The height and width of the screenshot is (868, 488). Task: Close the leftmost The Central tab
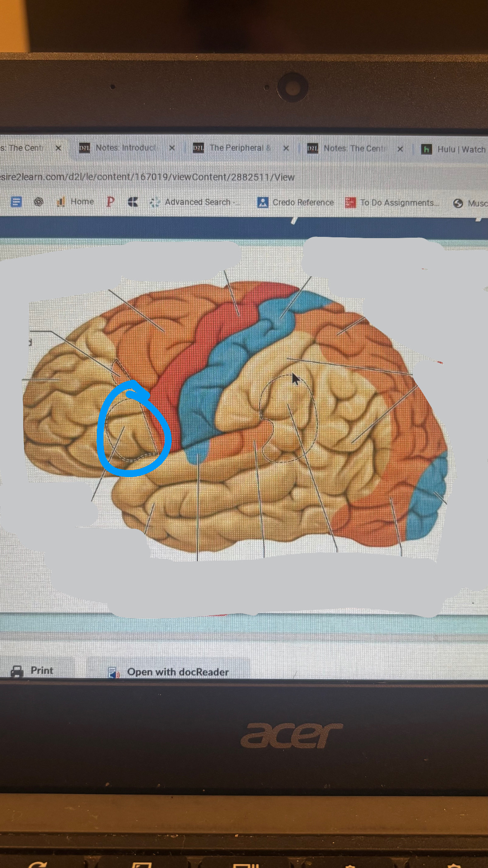[x=58, y=148]
